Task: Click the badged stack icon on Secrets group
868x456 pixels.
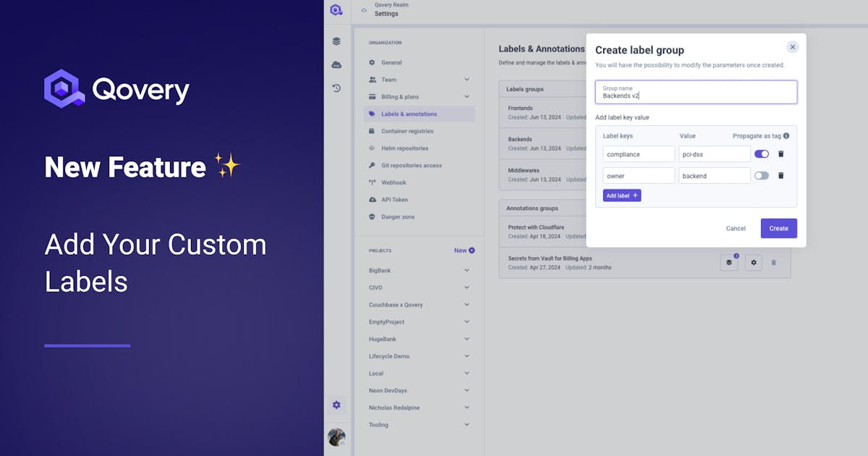Action: tap(728, 263)
